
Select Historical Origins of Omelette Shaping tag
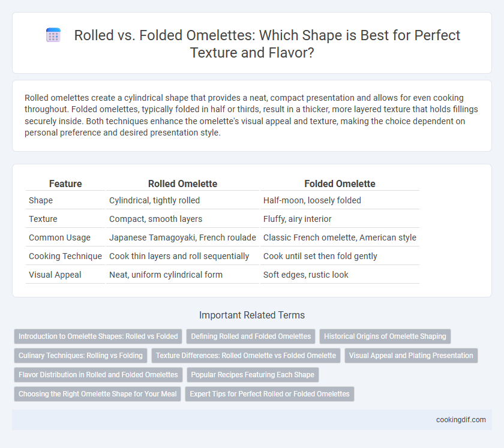pos(385,336)
